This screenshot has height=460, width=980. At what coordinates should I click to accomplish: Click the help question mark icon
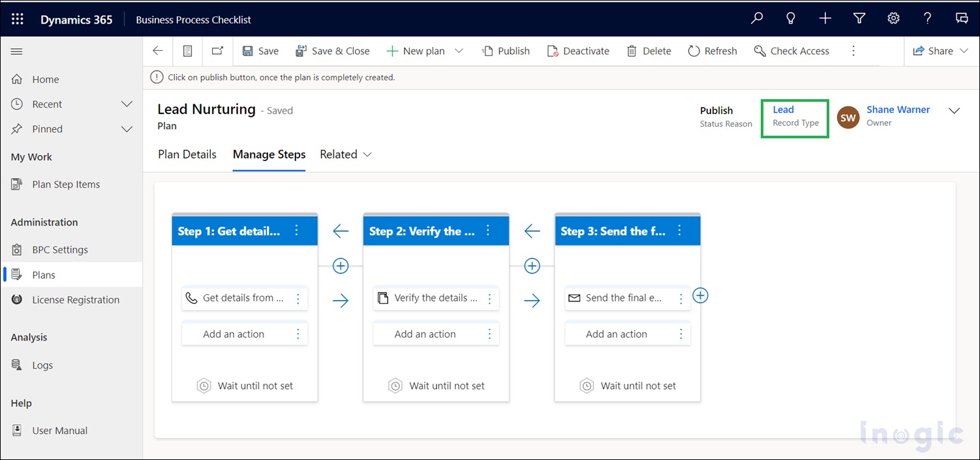point(928,18)
